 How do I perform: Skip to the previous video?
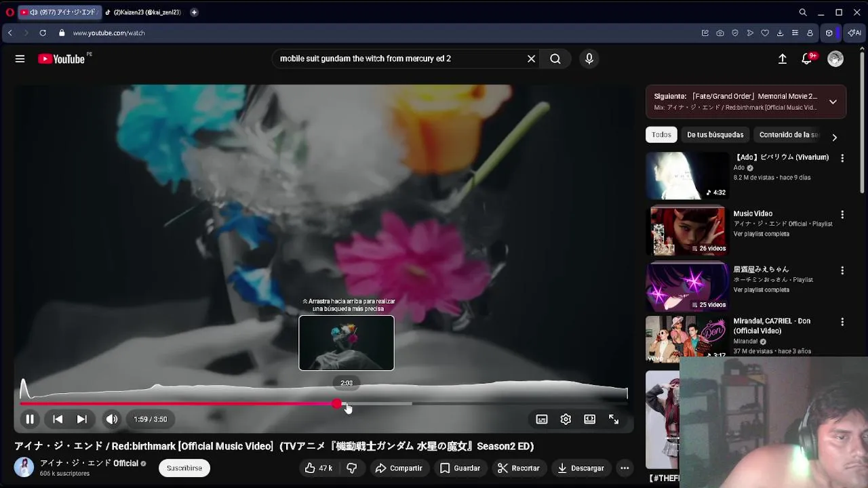point(58,420)
